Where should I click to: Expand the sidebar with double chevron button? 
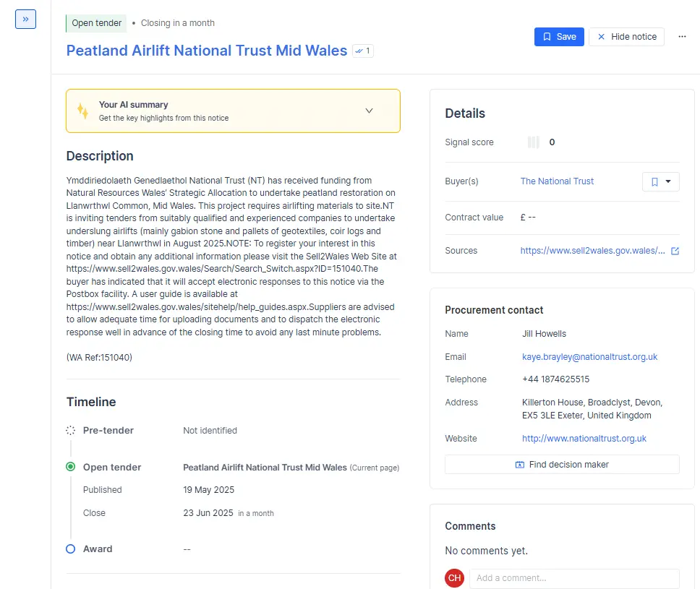pos(25,20)
